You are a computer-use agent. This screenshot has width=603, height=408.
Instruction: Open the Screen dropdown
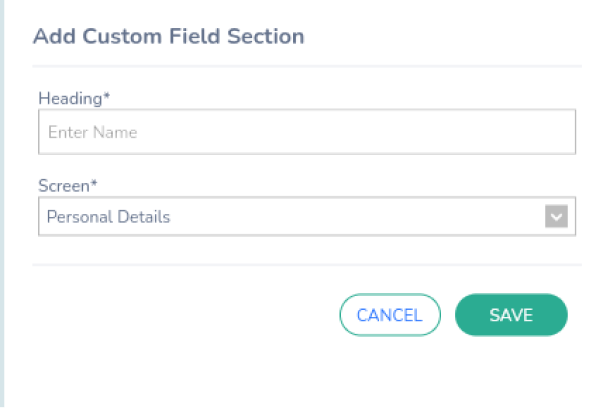coord(307,216)
